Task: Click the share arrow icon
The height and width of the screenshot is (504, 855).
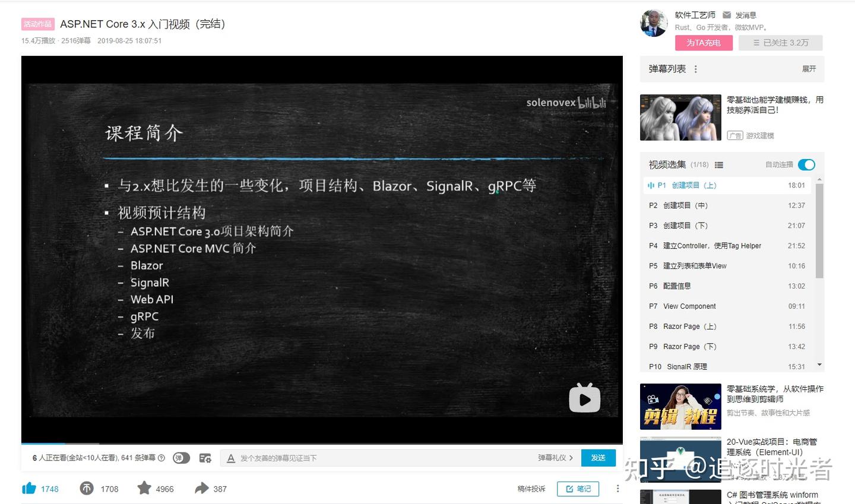Action: pos(202,488)
